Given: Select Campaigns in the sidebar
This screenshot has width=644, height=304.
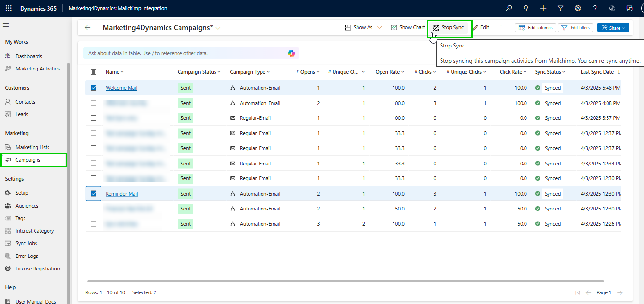Looking at the screenshot, I should coord(34,160).
